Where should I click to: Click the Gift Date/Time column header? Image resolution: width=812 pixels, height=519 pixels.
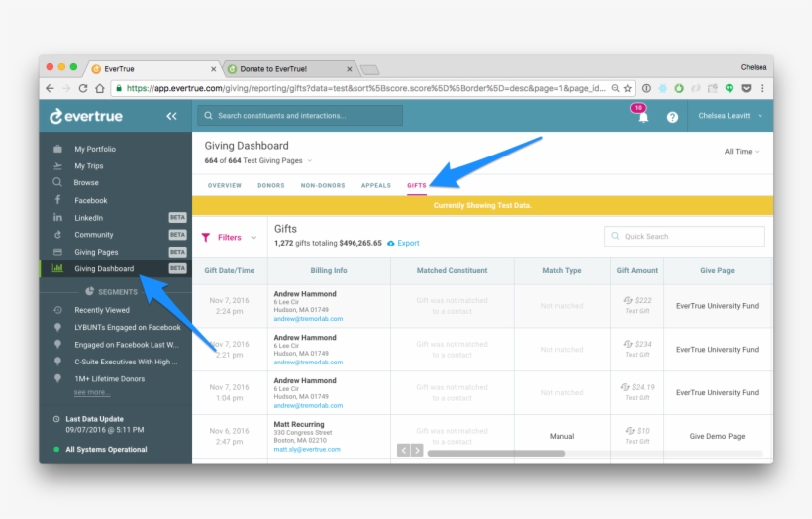click(229, 271)
